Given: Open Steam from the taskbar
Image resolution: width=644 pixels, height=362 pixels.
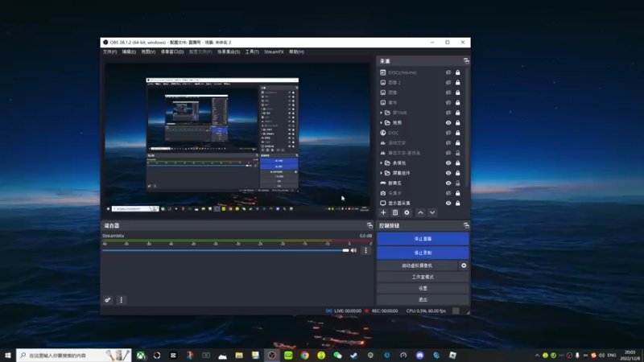Looking at the screenshot, I should 354,356.
